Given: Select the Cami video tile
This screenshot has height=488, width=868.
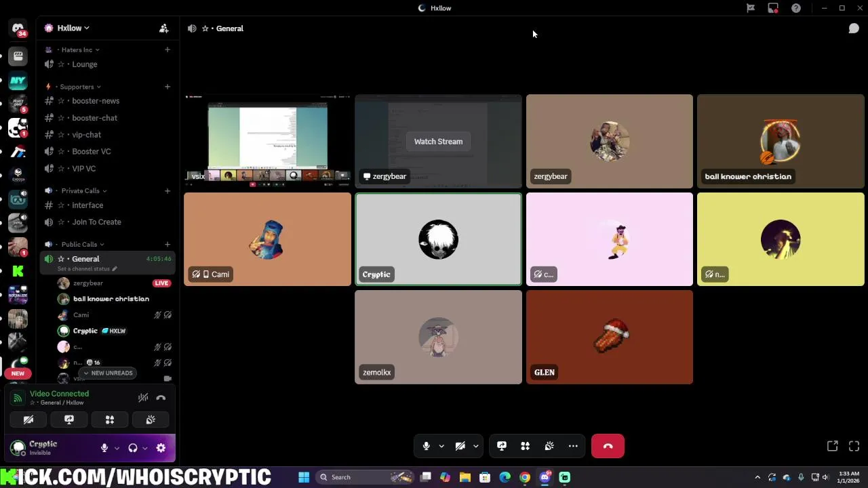Looking at the screenshot, I should tap(267, 239).
